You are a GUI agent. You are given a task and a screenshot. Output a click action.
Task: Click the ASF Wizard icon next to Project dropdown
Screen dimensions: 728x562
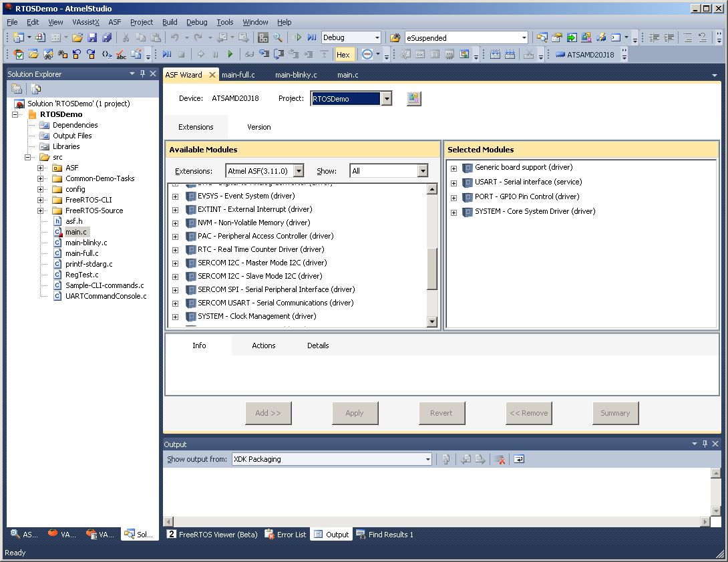coord(414,98)
